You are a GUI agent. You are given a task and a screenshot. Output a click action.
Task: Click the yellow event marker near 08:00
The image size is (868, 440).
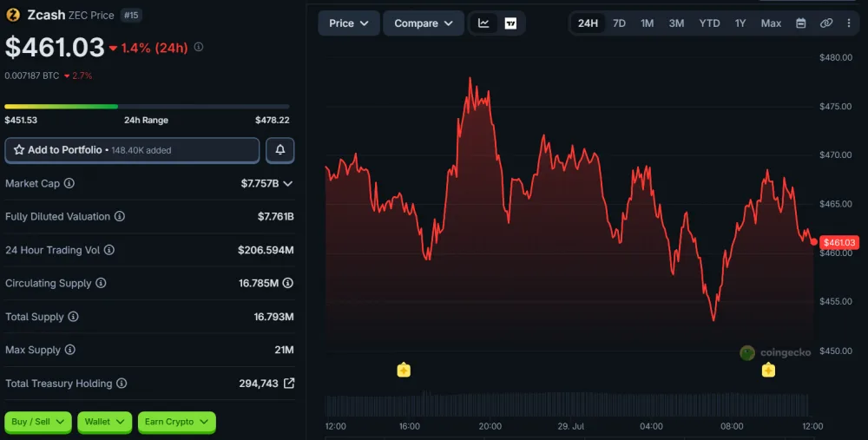[768, 370]
